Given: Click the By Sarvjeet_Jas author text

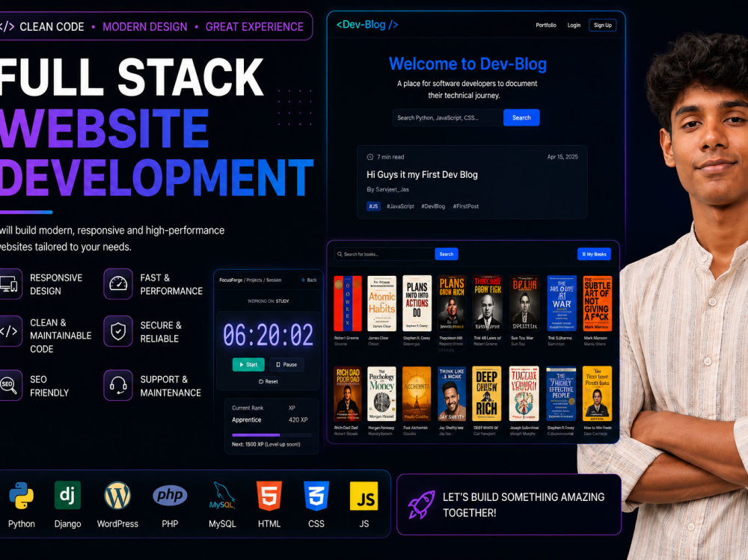Looking at the screenshot, I should pyautogui.click(x=387, y=189).
